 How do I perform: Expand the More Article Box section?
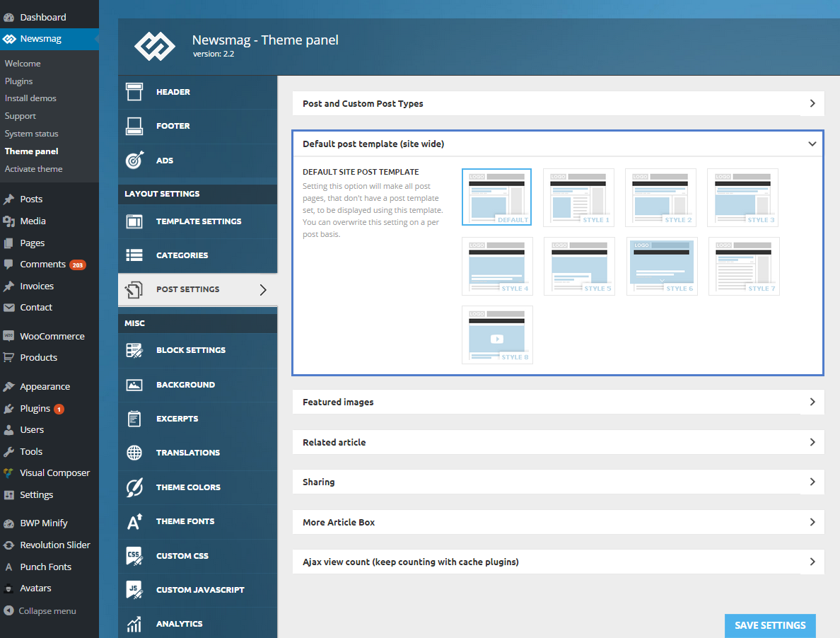click(558, 522)
